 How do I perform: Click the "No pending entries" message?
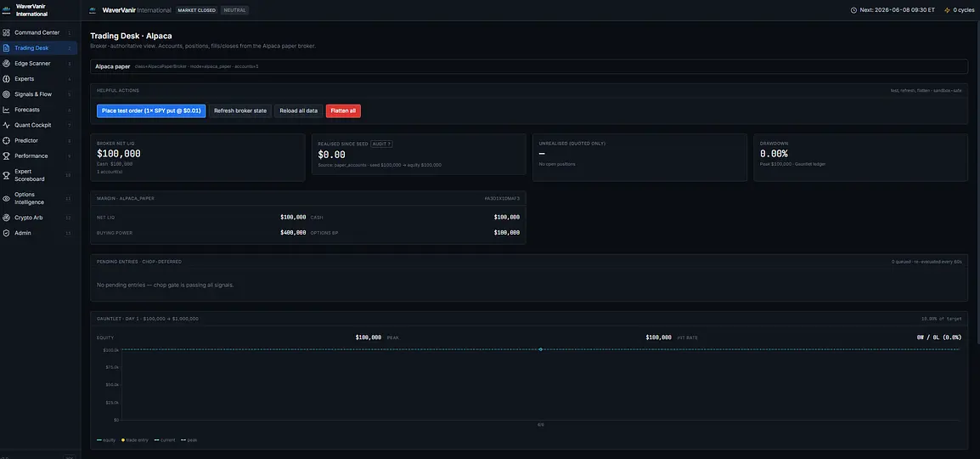[x=165, y=285]
